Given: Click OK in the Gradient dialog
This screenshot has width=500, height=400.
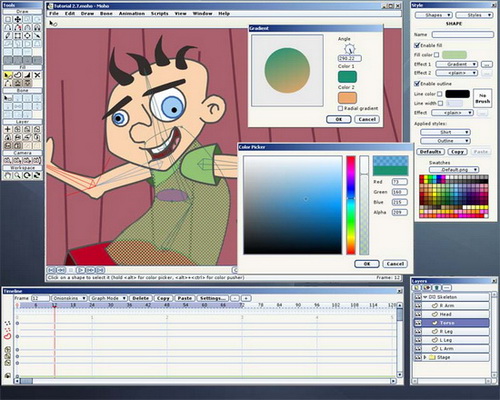Looking at the screenshot, I should pyautogui.click(x=339, y=119).
